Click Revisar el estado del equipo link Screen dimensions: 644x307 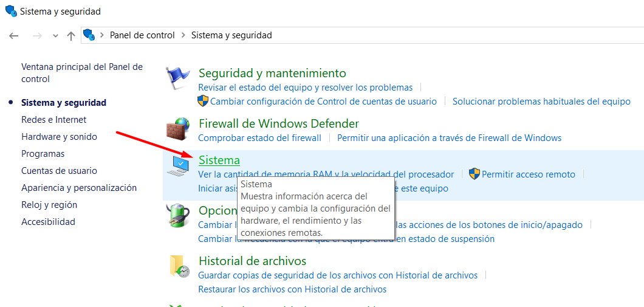[x=305, y=88]
